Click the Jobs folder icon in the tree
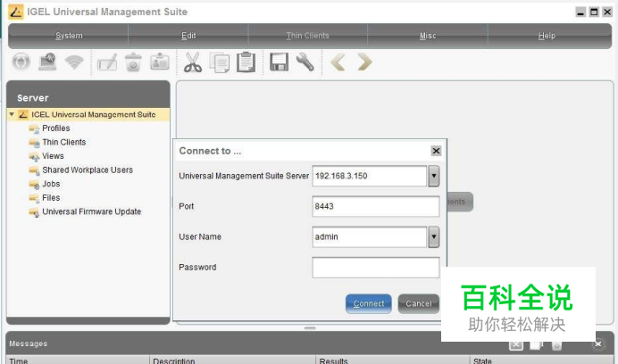This screenshot has height=364, width=618. (34, 184)
